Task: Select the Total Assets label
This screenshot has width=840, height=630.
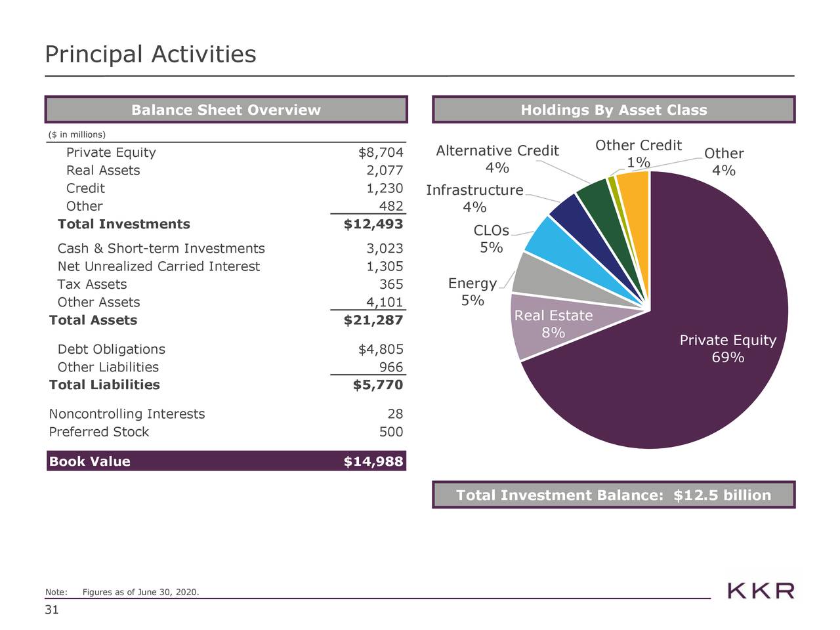Action: [x=93, y=320]
